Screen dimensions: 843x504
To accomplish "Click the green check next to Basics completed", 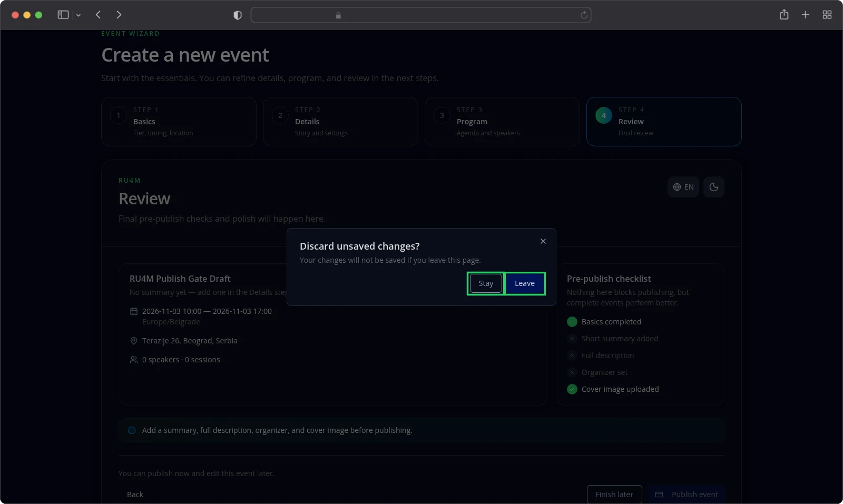I will tap(572, 322).
